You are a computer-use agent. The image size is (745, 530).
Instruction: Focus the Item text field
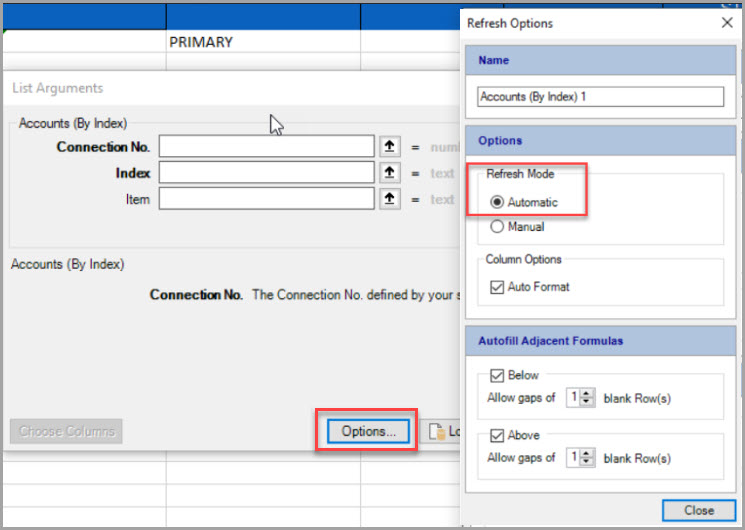pos(265,199)
